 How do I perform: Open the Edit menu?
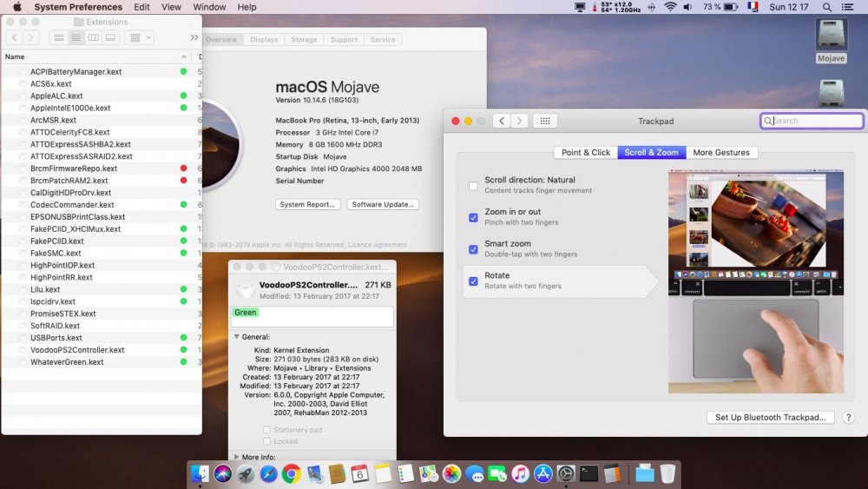click(x=141, y=7)
